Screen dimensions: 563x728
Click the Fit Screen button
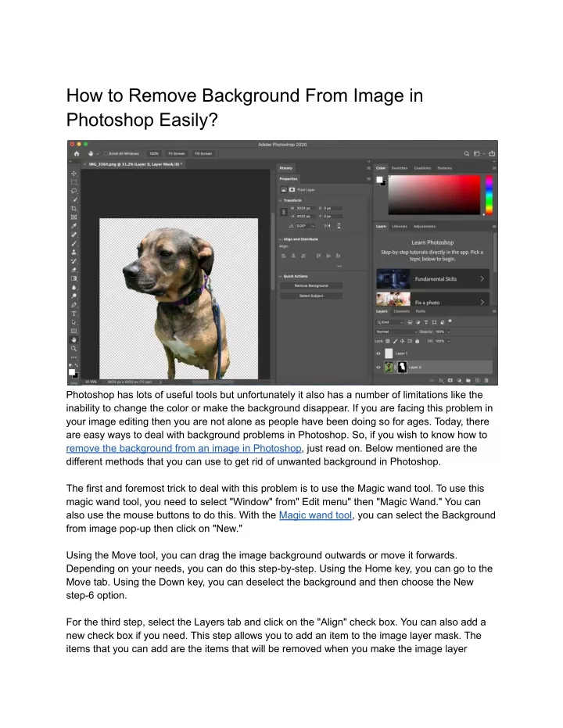177,154
